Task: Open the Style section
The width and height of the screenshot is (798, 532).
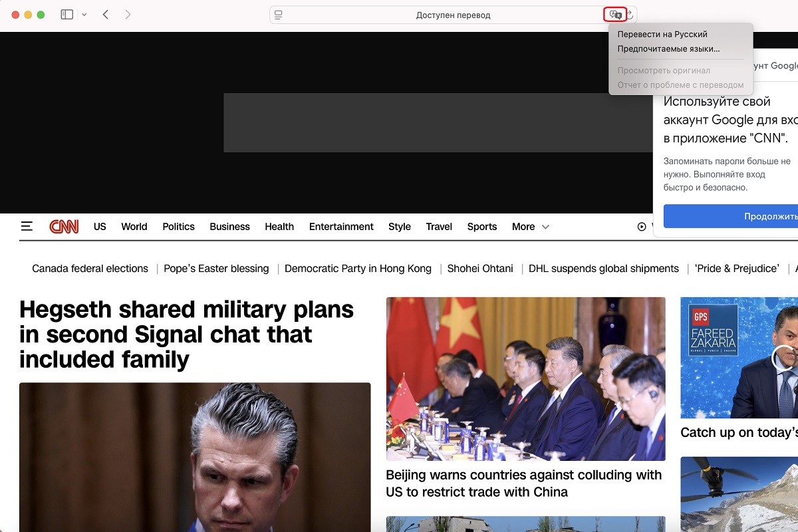Action: (x=400, y=227)
